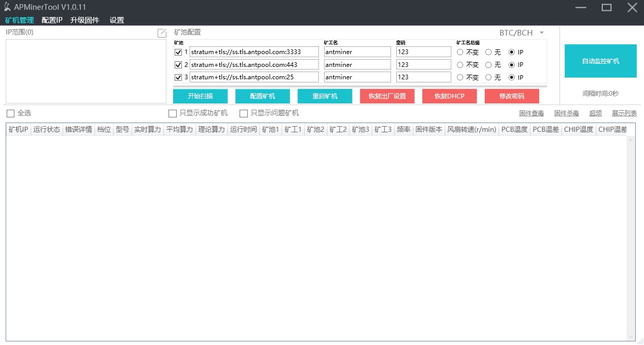Screen dimensions: 644x345
Task: Click the 矿机IP column header
Action: pyautogui.click(x=19, y=130)
